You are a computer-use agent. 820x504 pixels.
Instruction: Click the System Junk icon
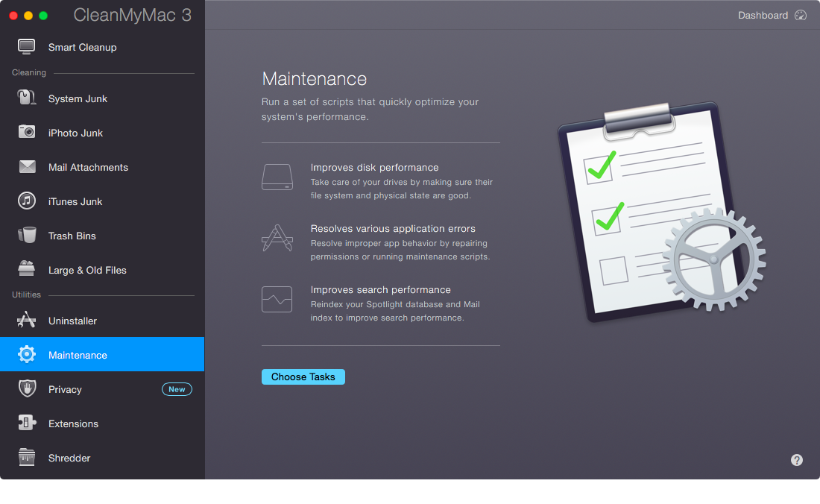pyautogui.click(x=26, y=98)
